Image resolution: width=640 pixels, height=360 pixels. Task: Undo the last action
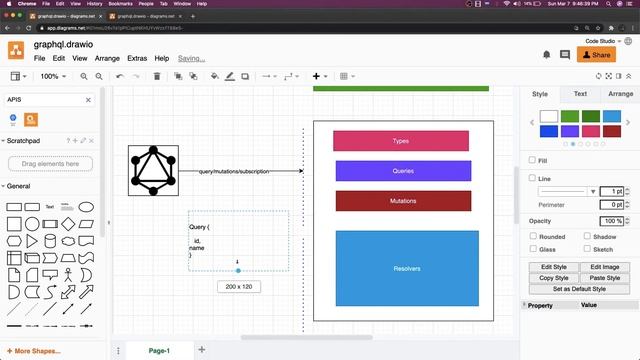click(x=120, y=76)
